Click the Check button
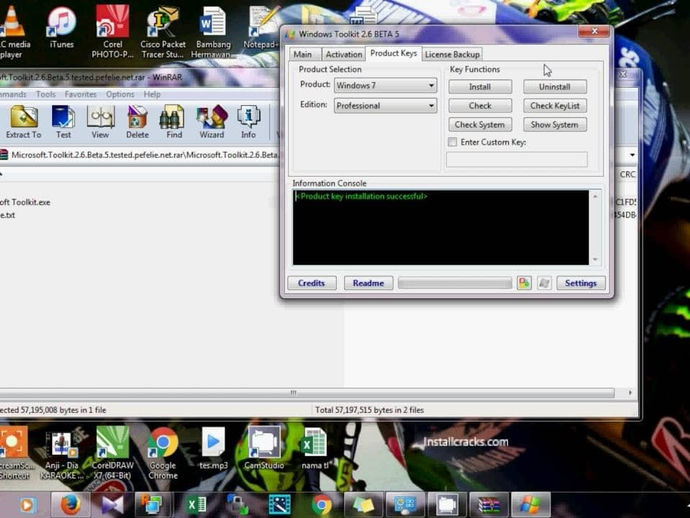The height and width of the screenshot is (518, 690). point(480,106)
